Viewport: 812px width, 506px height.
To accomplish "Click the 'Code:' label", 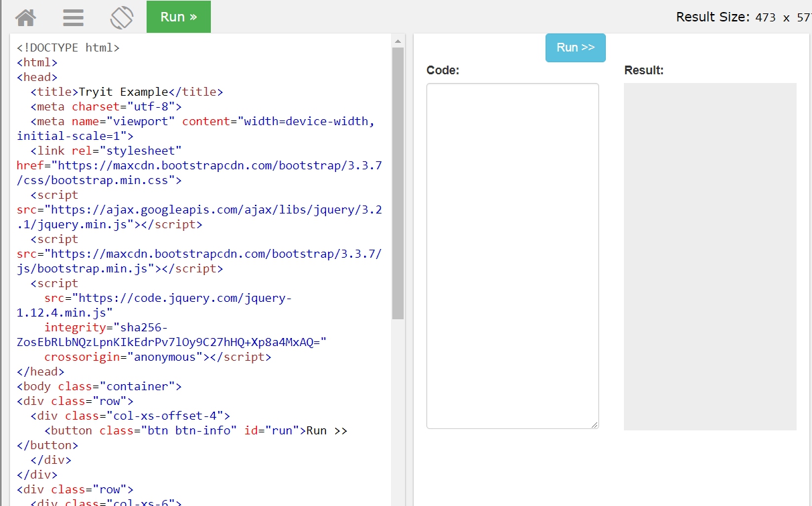I will pyautogui.click(x=443, y=70).
